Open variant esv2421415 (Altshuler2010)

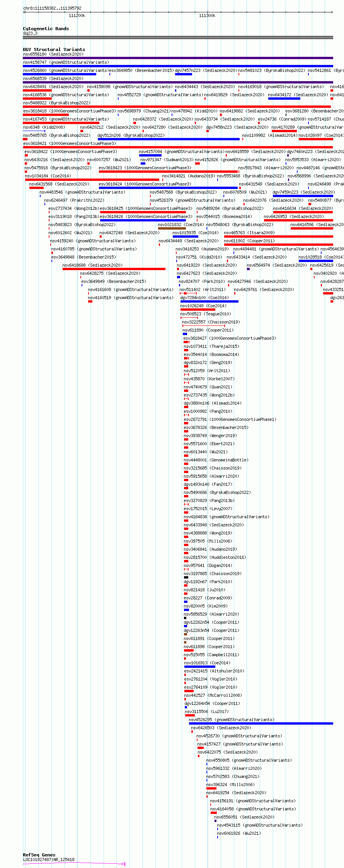coord(214,671)
